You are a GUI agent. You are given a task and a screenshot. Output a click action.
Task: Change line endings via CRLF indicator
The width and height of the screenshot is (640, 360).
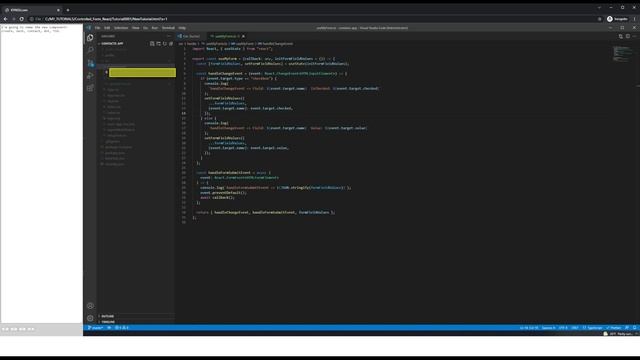(575, 328)
